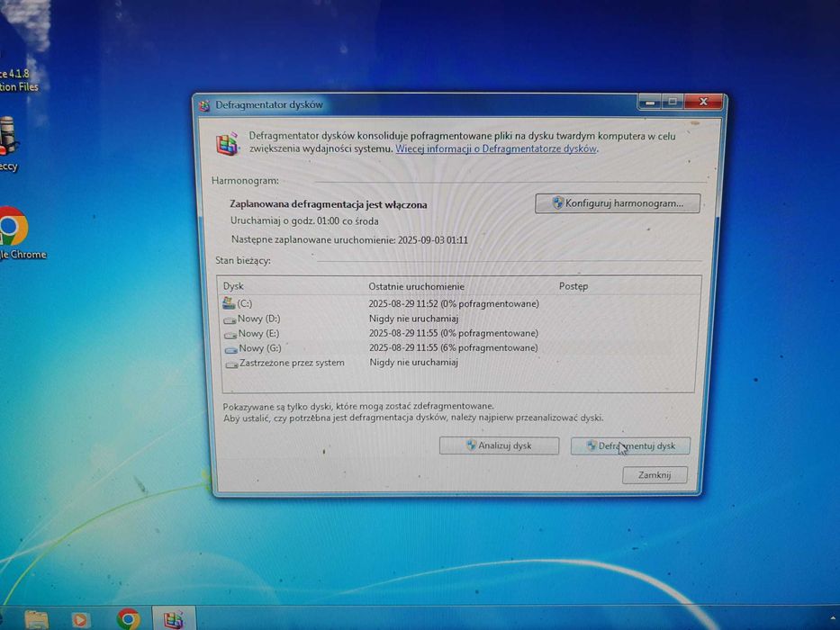Click 'Zaplanowana defragmentacja jest włączona' text
Image resolution: width=840 pixels, height=630 pixels.
click(x=329, y=204)
